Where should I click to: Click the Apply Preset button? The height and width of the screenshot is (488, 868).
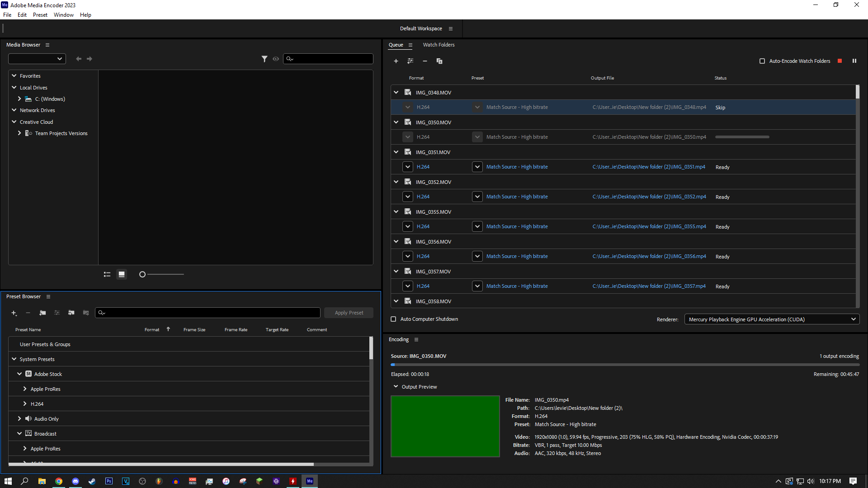click(349, 313)
